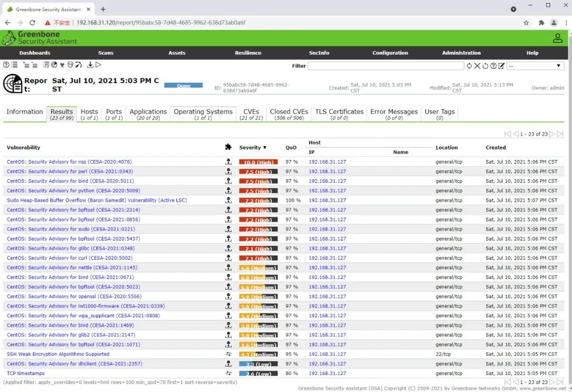Click the Greenbone Security Assistant logo
572x392 pixels.
point(39,38)
